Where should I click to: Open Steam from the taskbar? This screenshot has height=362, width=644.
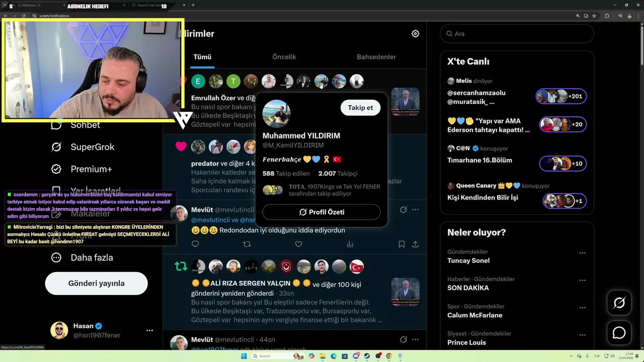point(367,356)
